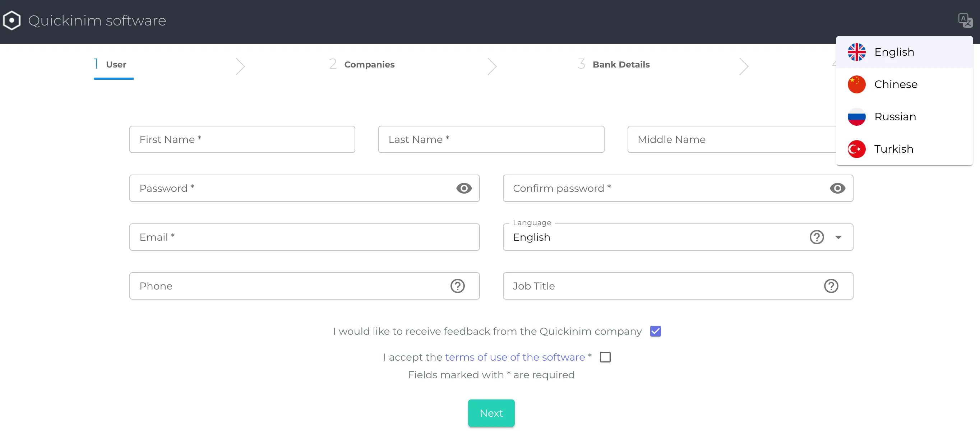The height and width of the screenshot is (444, 980).
Task: Uncheck receiving feedback from Quickinim company
Action: click(655, 331)
